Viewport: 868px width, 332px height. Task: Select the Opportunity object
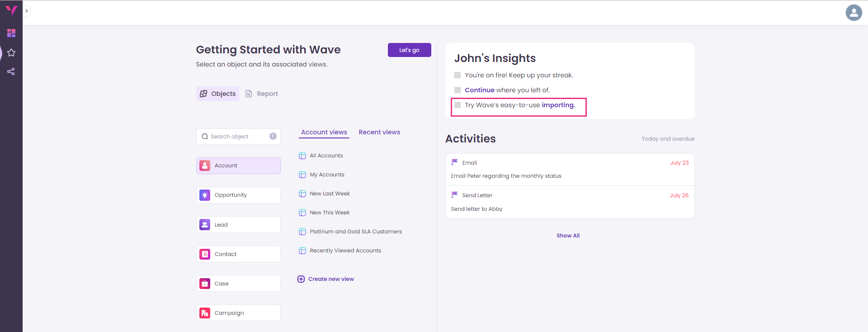pos(238,195)
